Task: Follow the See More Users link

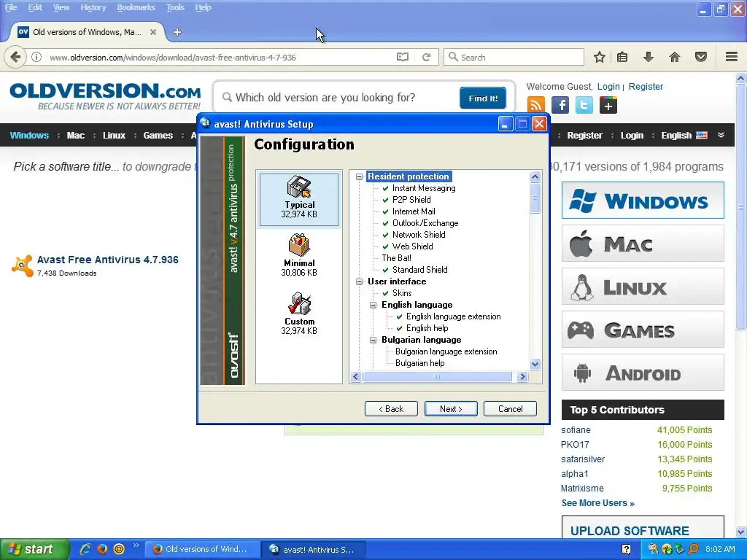Action: coord(598,503)
